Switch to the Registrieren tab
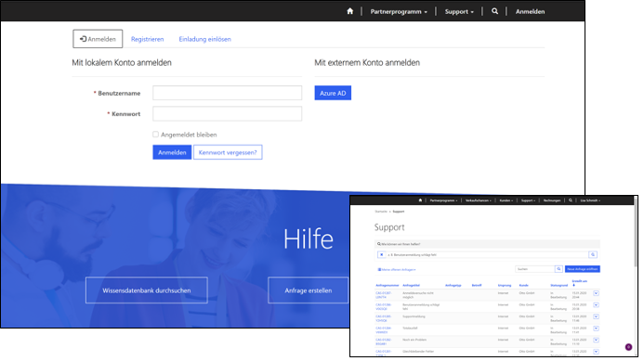 (x=147, y=39)
